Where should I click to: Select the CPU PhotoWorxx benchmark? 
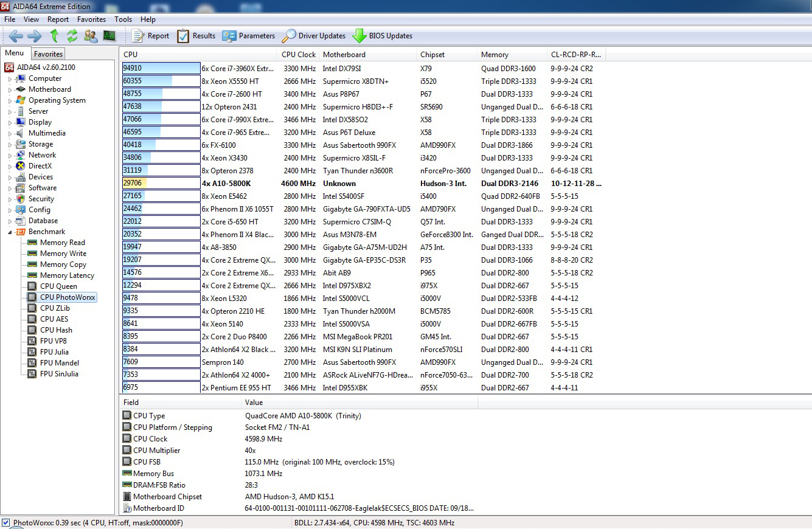[68, 297]
